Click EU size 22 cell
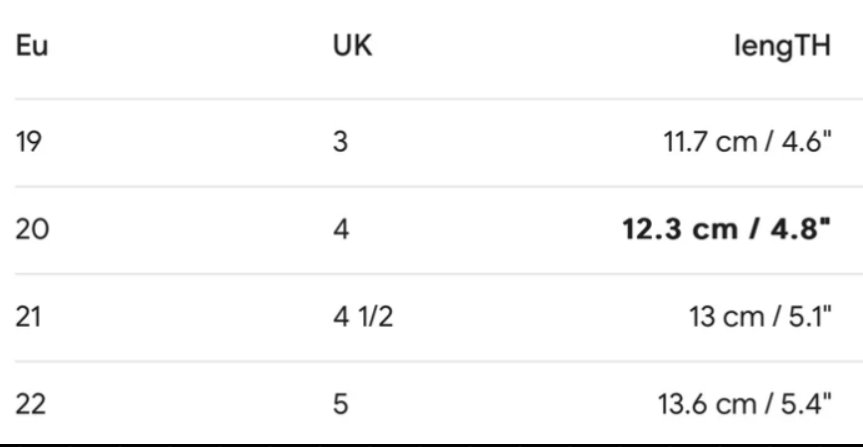Image resolution: width=863 pixels, height=447 pixels. click(x=30, y=406)
